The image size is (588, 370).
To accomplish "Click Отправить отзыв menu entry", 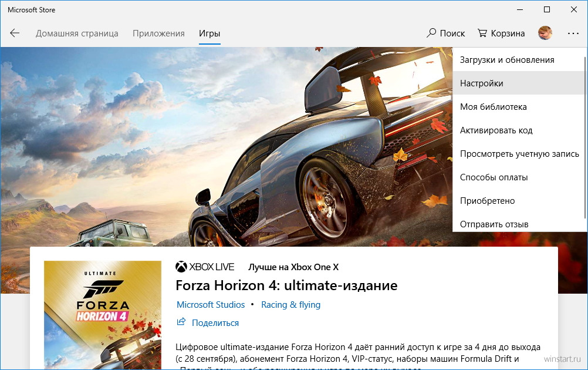I will [x=518, y=224].
